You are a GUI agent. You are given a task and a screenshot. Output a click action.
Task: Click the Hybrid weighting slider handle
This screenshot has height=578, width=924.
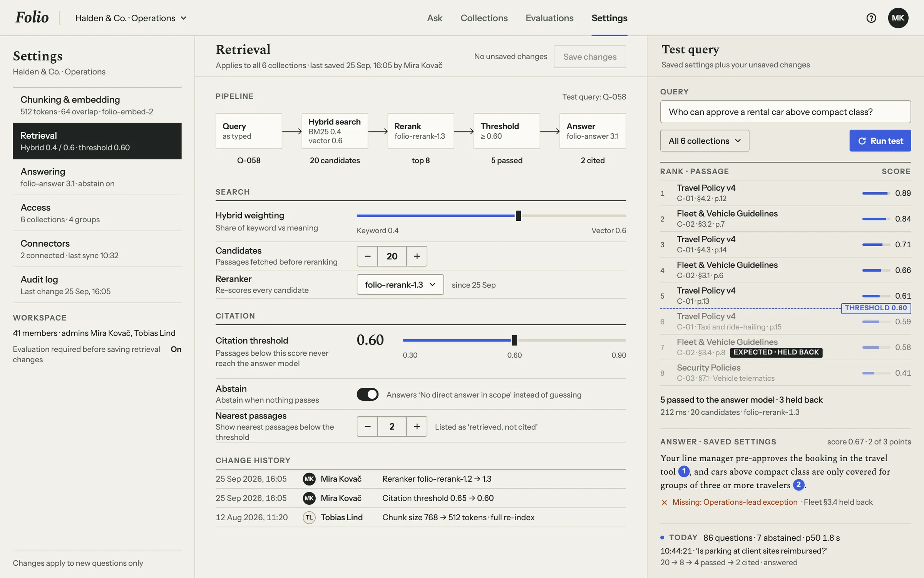click(518, 216)
